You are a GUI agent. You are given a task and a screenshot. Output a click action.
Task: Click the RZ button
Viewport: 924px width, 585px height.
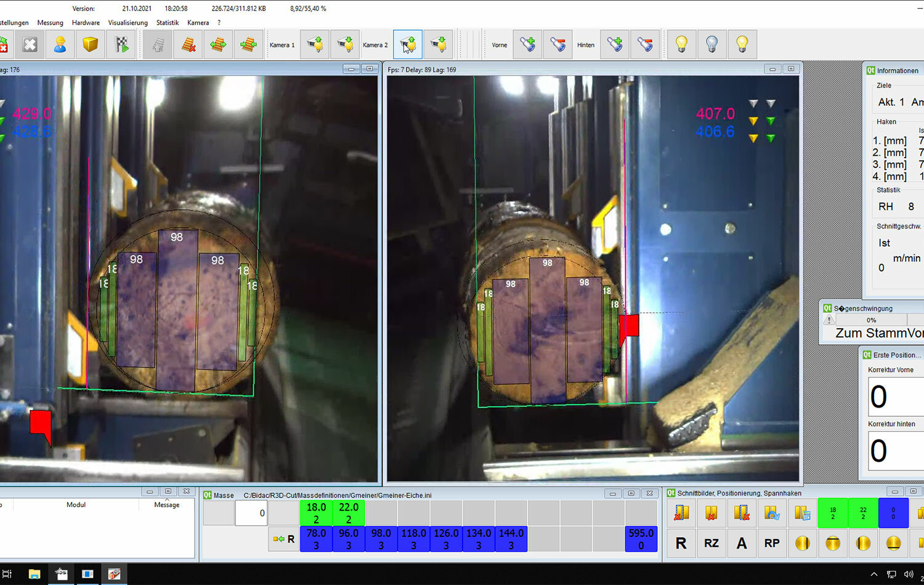coord(711,543)
